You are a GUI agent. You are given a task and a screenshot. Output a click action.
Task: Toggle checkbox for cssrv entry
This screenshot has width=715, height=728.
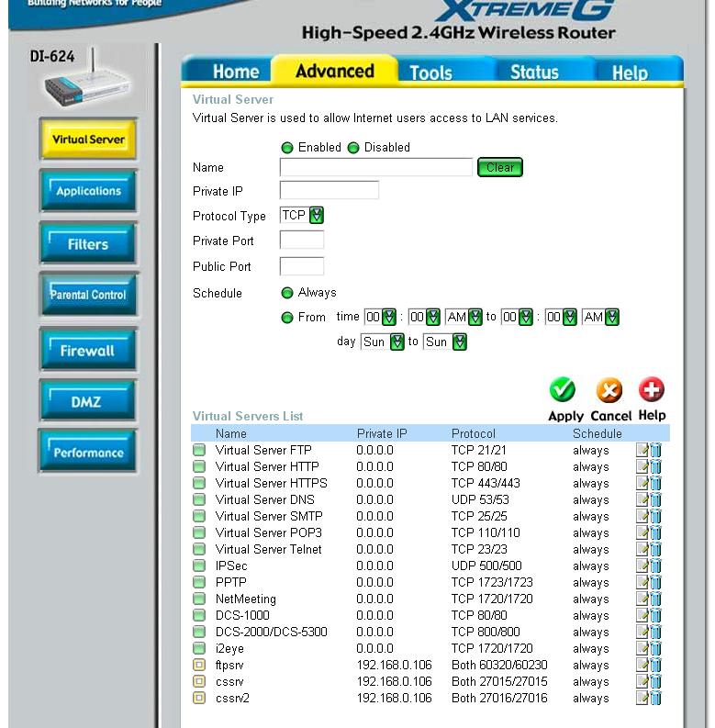click(x=199, y=681)
